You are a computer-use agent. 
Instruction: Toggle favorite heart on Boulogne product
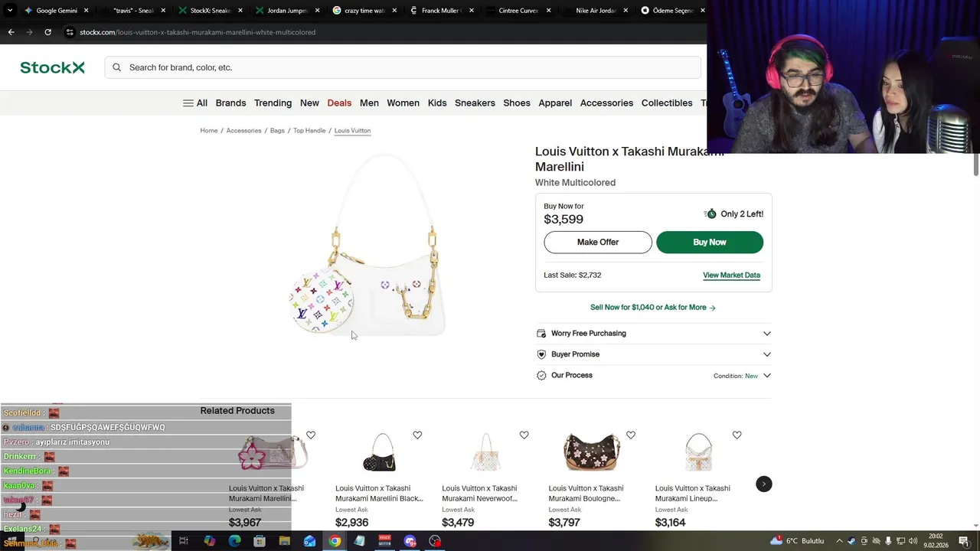(x=630, y=435)
